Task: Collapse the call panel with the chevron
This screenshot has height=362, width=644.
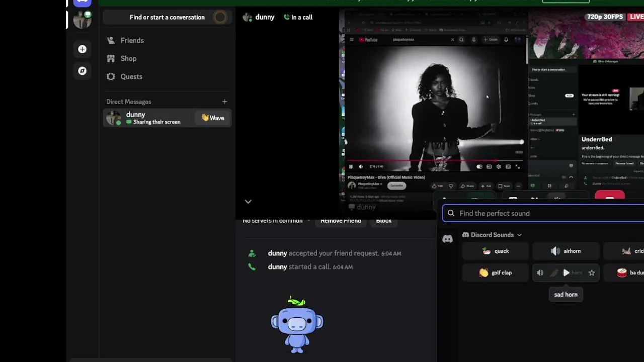Action: 248,201
